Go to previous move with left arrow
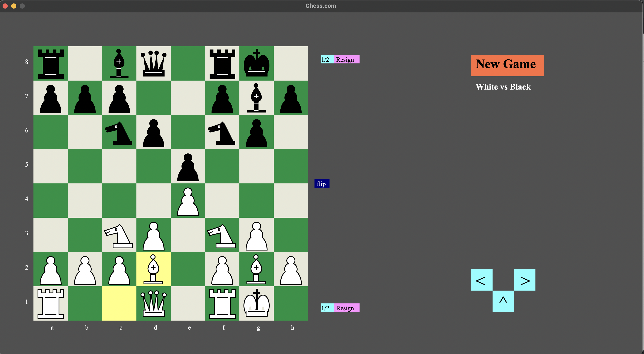Screen dimensions: 644x354 click(x=482, y=280)
